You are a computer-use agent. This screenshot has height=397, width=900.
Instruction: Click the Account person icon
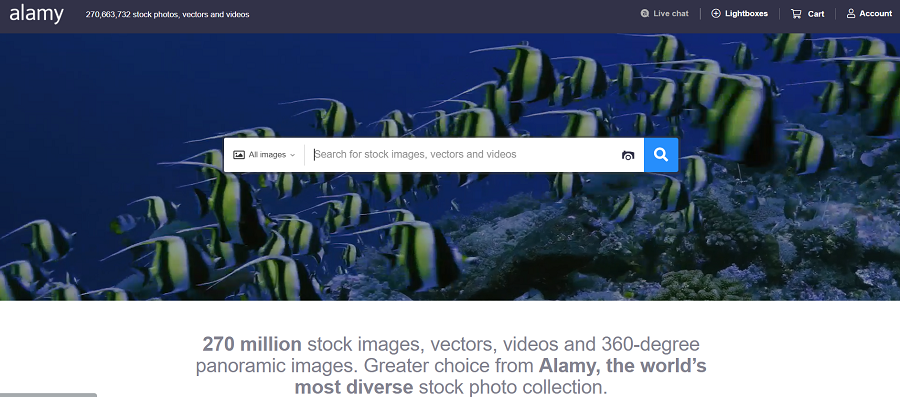tap(851, 14)
